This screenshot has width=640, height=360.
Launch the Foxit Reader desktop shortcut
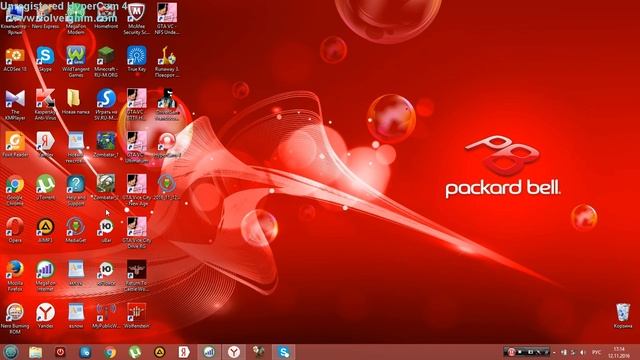15,145
